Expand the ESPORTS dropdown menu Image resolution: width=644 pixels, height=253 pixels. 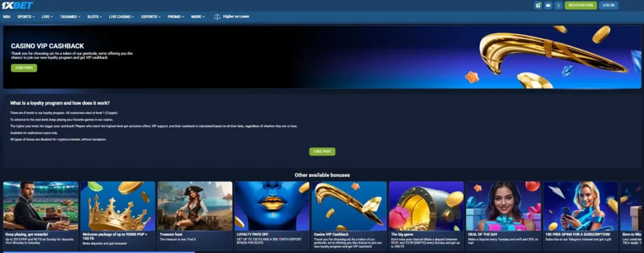151,17
